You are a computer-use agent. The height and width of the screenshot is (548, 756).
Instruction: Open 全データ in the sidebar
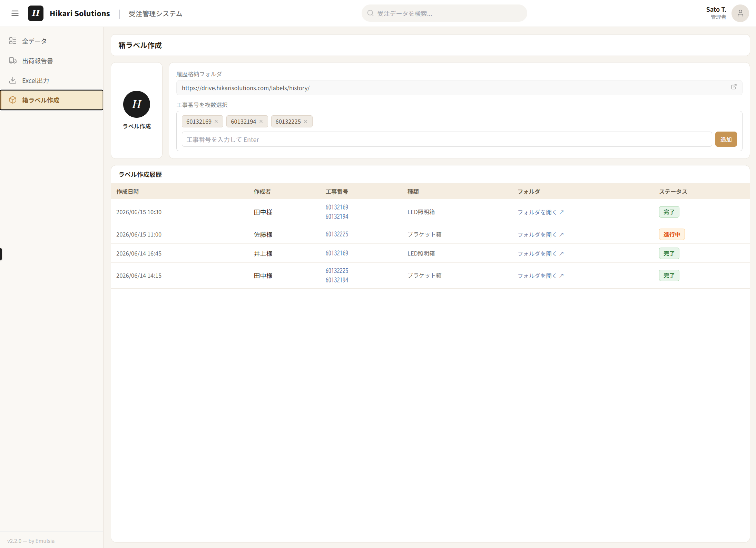tap(52, 41)
